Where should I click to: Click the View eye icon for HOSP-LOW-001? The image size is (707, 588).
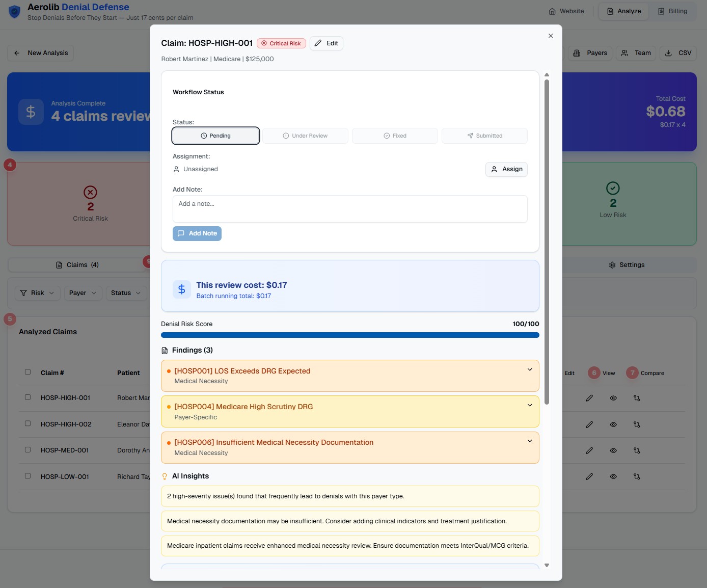[x=613, y=476]
